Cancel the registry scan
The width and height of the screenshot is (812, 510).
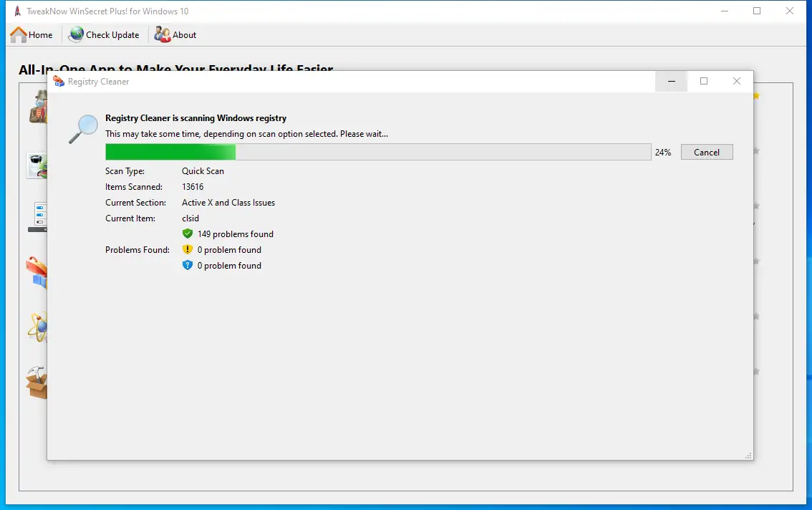pos(706,152)
